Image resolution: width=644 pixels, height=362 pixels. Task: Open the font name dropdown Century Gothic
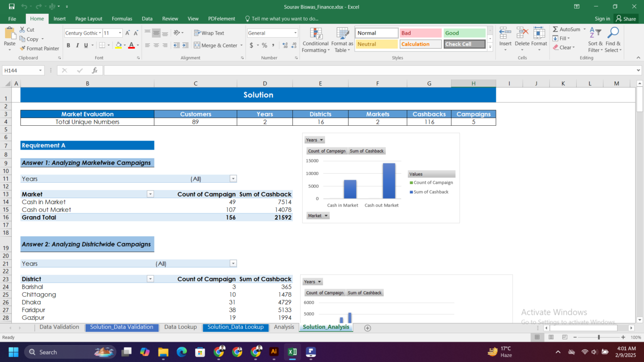[100, 33]
